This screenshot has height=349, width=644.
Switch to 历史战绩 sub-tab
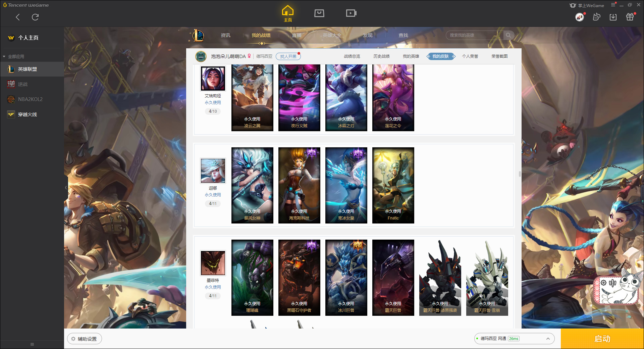pos(381,56)
